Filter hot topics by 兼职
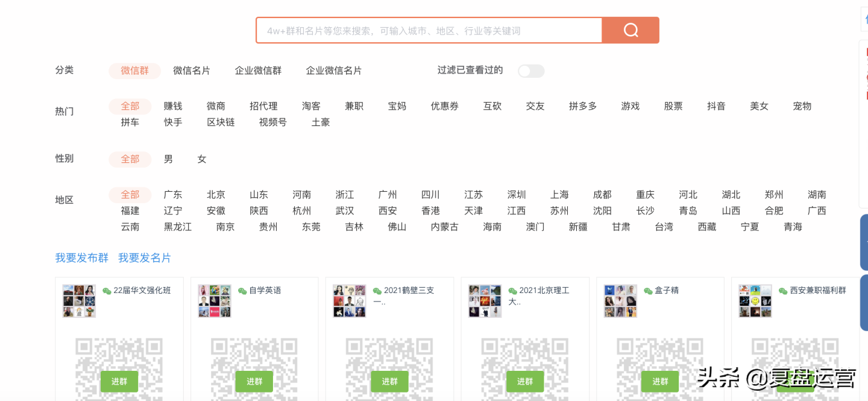The image size is (868, 401). [354, 106]
